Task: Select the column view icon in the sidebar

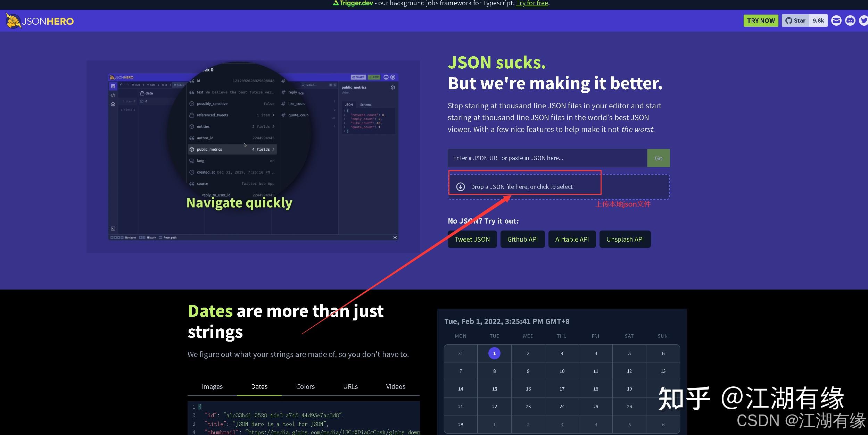Action: pos(113,86)
